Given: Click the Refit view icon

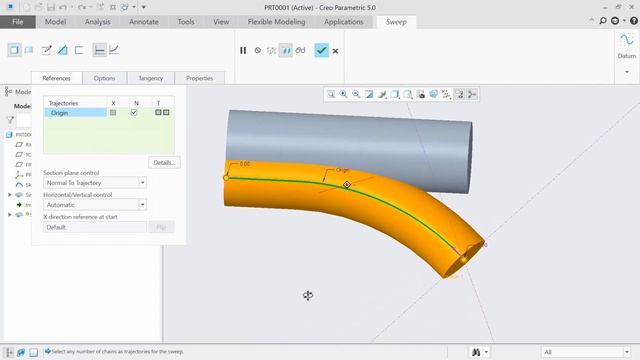Looking at the screenshot, I should [x=331, y=94].
